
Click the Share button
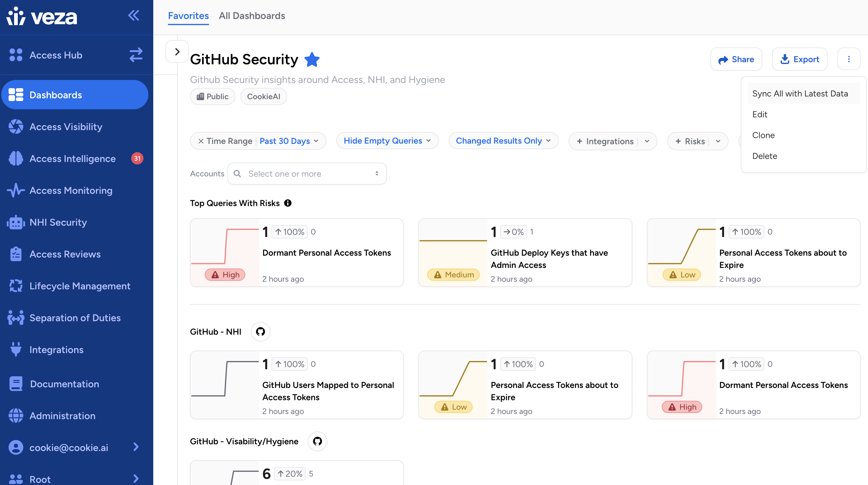tap(736, 59)
